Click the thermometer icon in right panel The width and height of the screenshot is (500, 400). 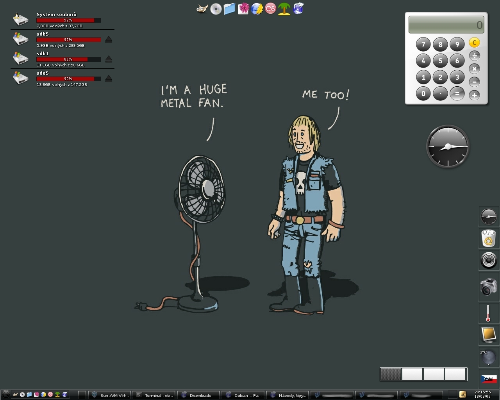point(488,313)
